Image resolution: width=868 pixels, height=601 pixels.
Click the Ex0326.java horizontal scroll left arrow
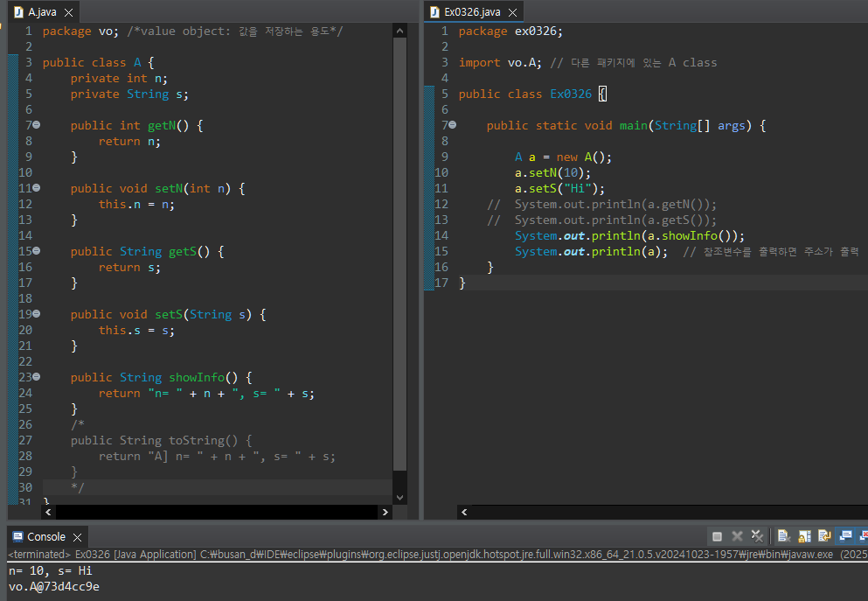point(464,512)
